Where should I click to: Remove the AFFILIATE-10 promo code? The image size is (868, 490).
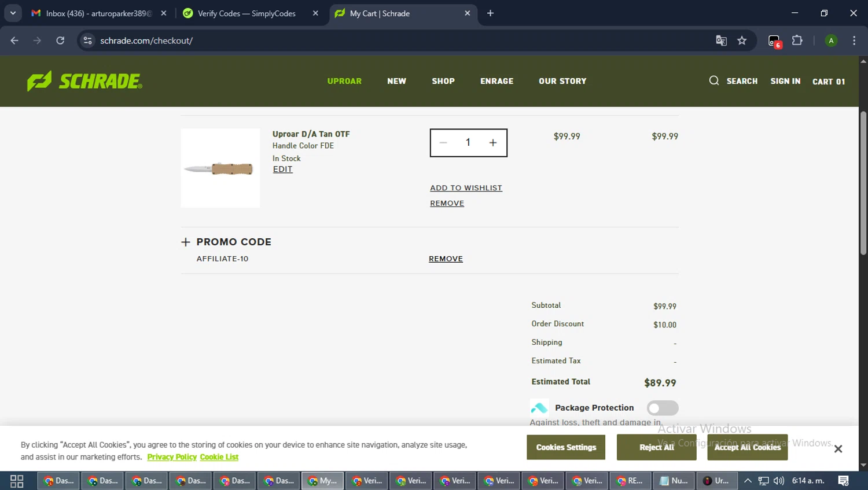(x=446, y=259)
